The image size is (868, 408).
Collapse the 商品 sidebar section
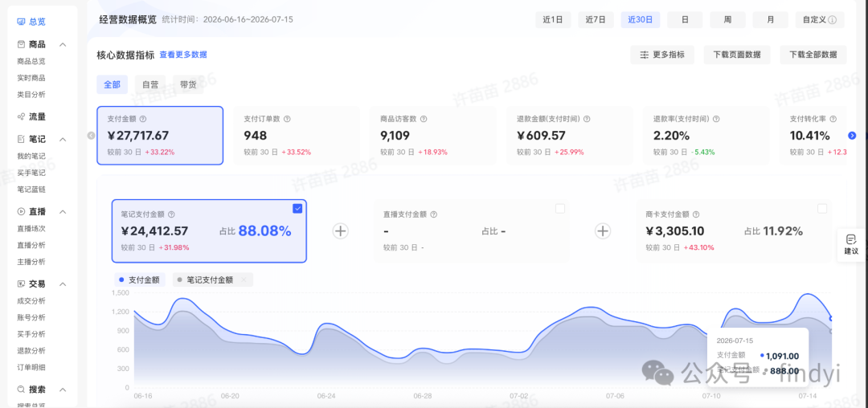click(63, 44)
